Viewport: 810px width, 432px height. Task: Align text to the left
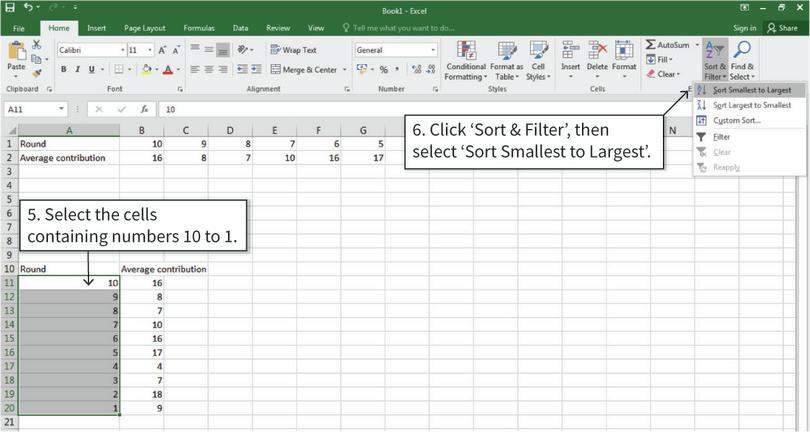tap(195, 69)
